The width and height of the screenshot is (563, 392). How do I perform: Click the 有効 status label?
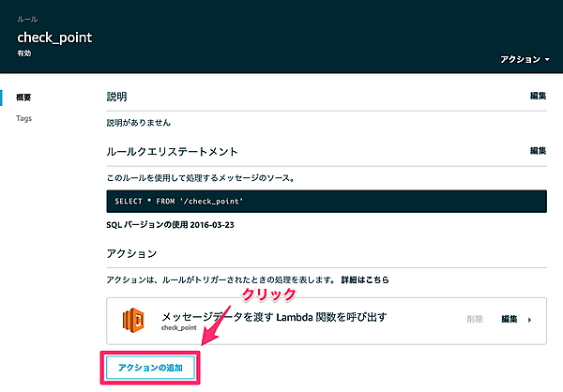tap(25, 54)
